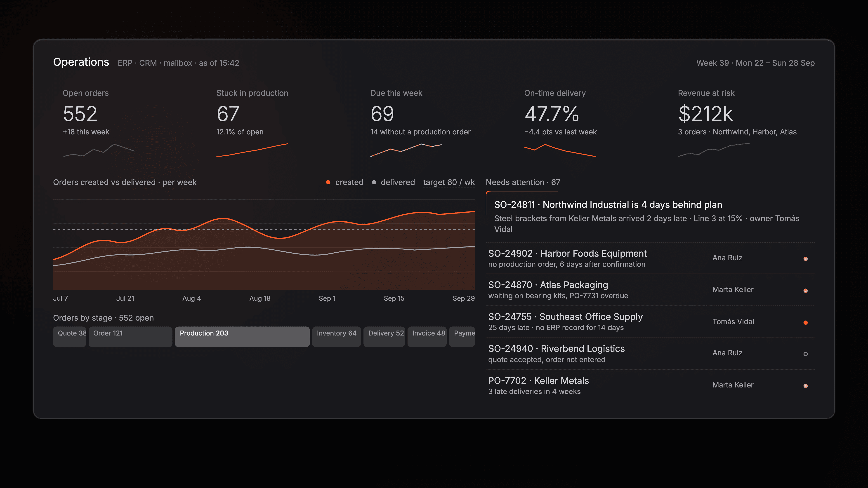Click the Aug 18 axis label
This screenshot has height=488, width=868.
coord(260,298)
